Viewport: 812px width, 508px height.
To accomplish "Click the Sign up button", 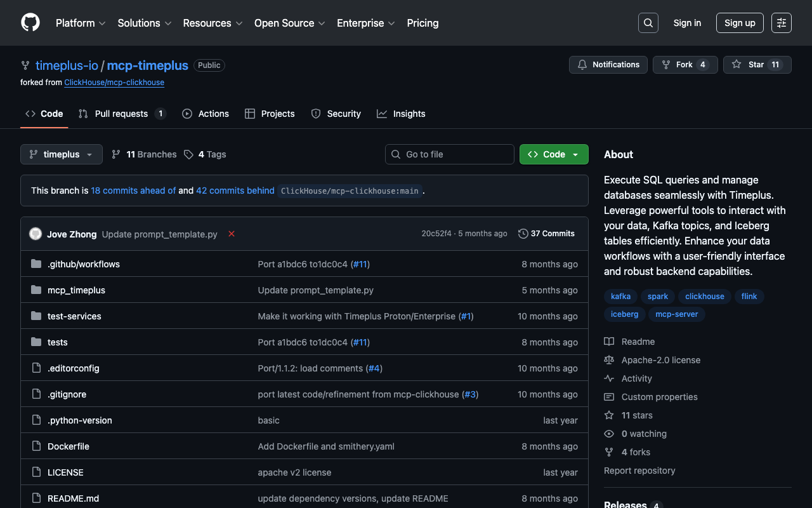I will coord(740,23).
